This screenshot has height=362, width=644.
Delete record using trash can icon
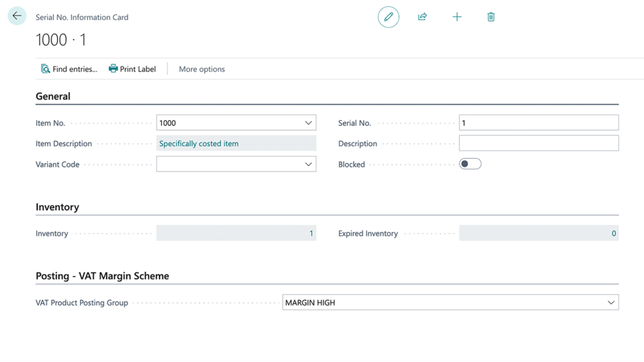[x=491, y=17]
